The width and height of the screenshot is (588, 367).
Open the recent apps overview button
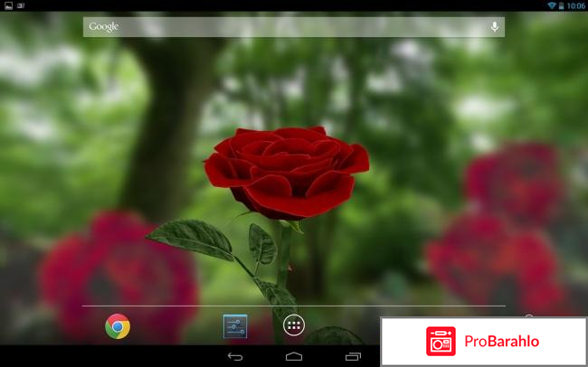pos(352,357)
